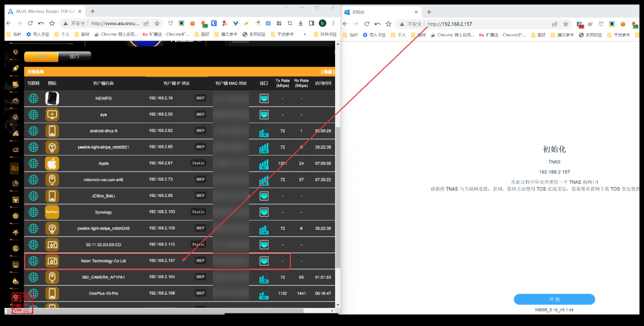This screenshot has height=326, width=644.
Task: Click the Apple device icon in client list
Action: coord(52,164)
